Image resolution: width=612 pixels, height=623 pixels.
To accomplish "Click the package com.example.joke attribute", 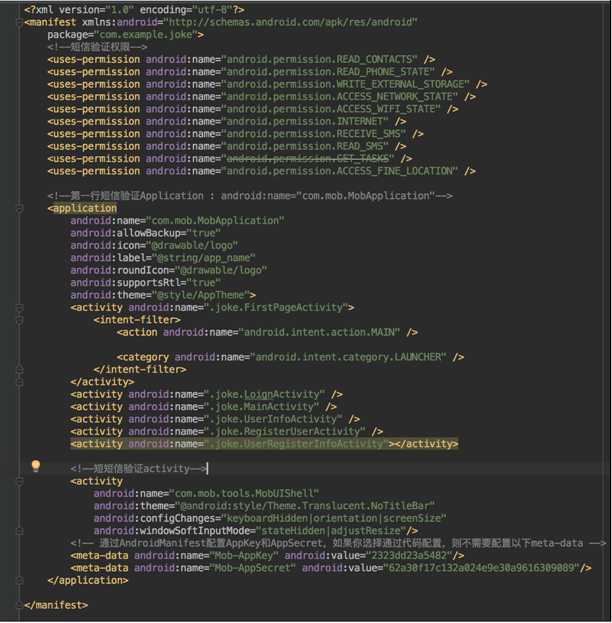I will click(x=126, y=35).
